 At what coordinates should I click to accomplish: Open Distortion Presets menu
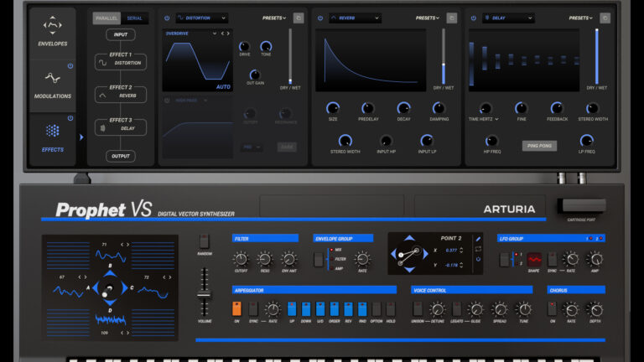tap(274, 18)
